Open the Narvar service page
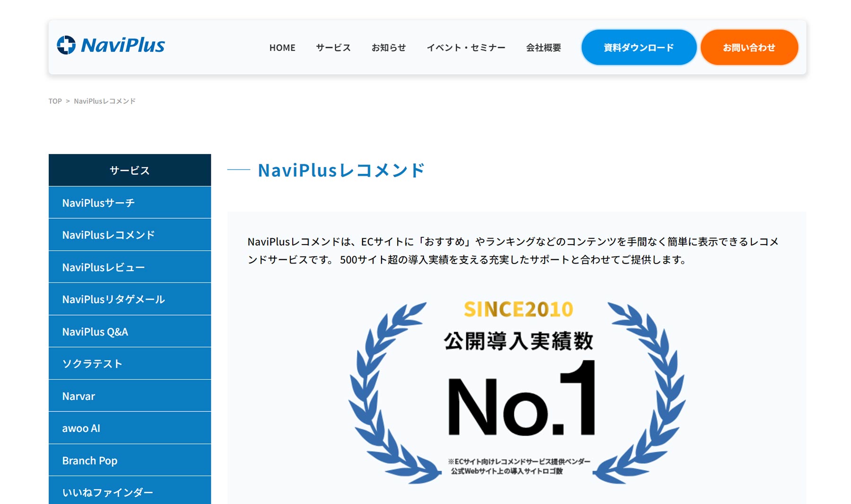This screenshot has width=851, height=504. coord(129,396)
